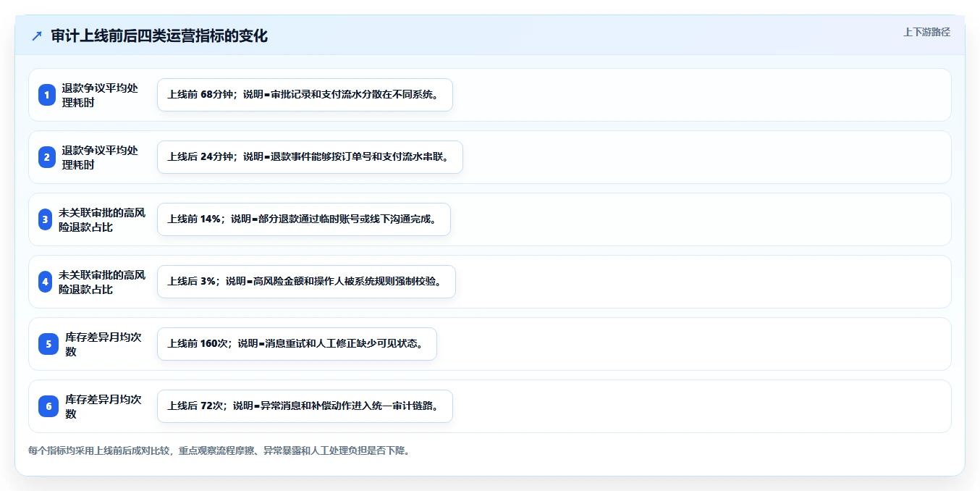Select the 上线后 24分钟 detail box

tap(310, 157)
